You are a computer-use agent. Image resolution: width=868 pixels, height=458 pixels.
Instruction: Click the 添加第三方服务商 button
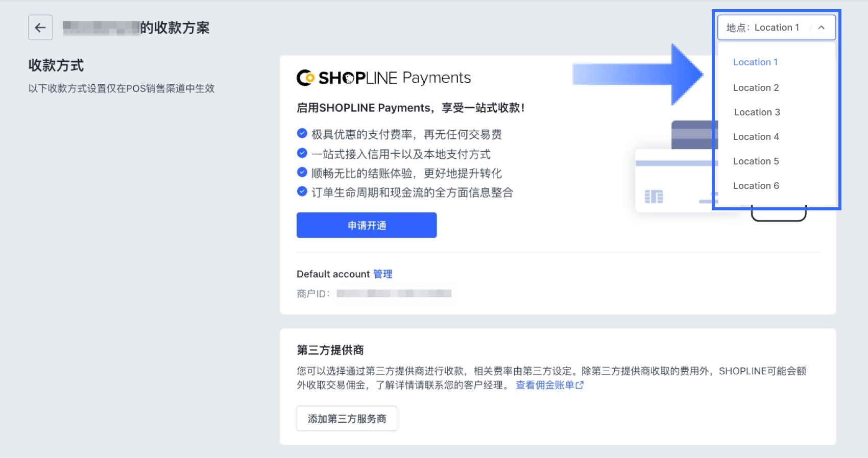347,419
